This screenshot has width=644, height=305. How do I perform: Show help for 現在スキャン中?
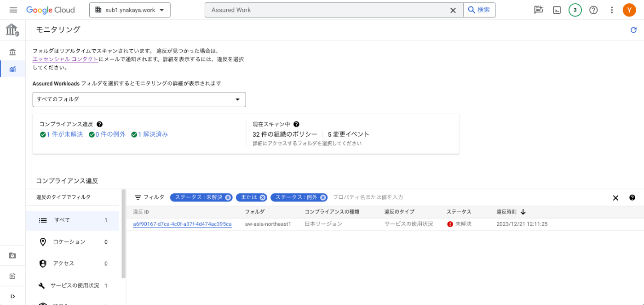coord(297,124)
